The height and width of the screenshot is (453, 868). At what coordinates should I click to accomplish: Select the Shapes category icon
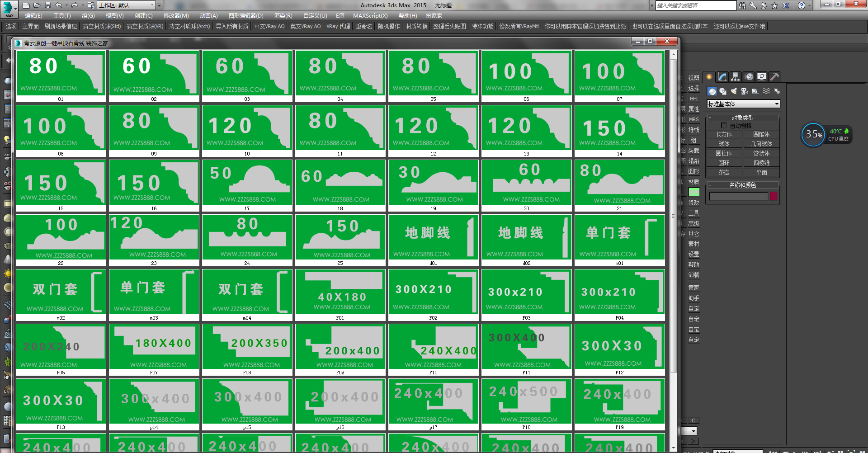click(723, 91)
